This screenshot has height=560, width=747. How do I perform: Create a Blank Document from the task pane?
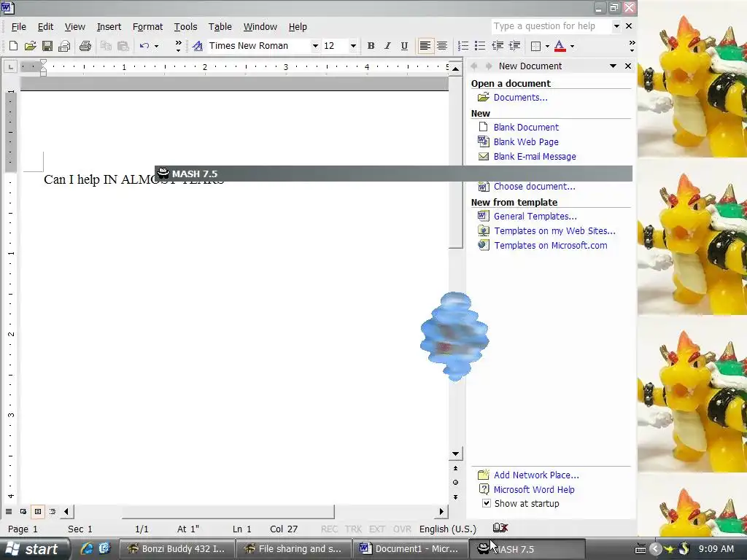point(526,128)
